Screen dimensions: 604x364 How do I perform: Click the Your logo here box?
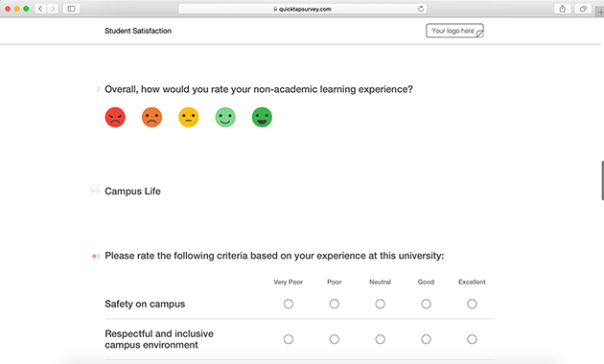tap(454, 31)
